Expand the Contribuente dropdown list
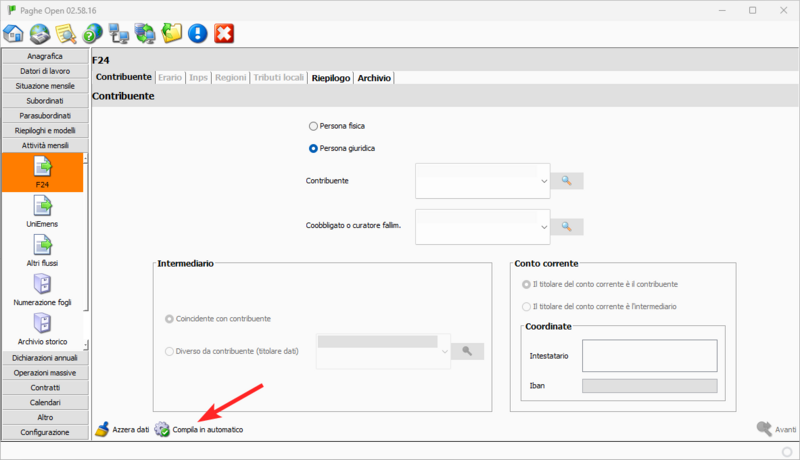The width and height of the screenshot is (800, 460). [544, 181]
